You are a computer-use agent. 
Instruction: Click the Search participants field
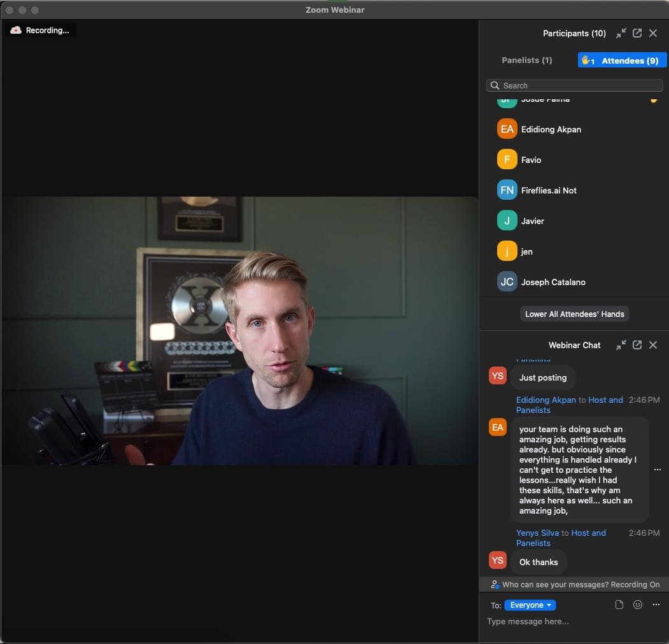coord(574,85)
